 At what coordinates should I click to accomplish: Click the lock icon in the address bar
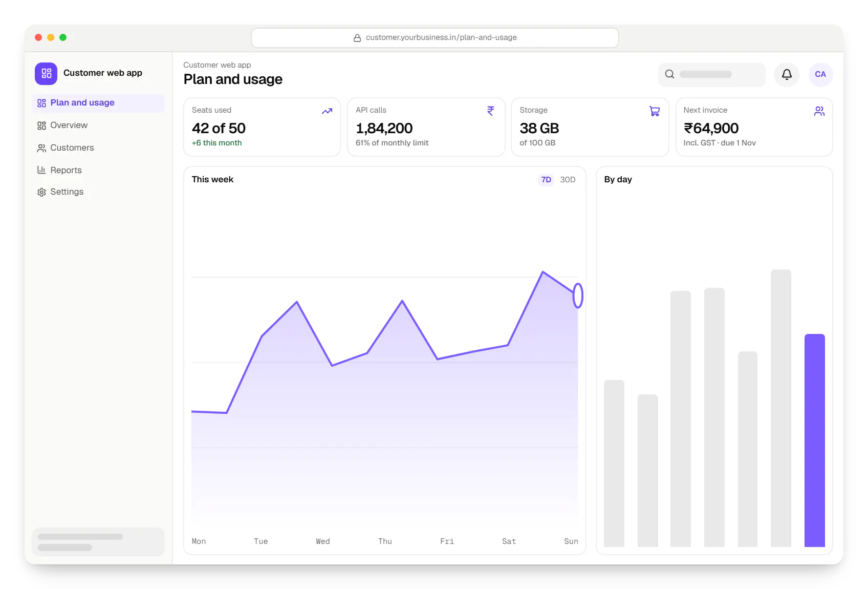tap(357, 38)
